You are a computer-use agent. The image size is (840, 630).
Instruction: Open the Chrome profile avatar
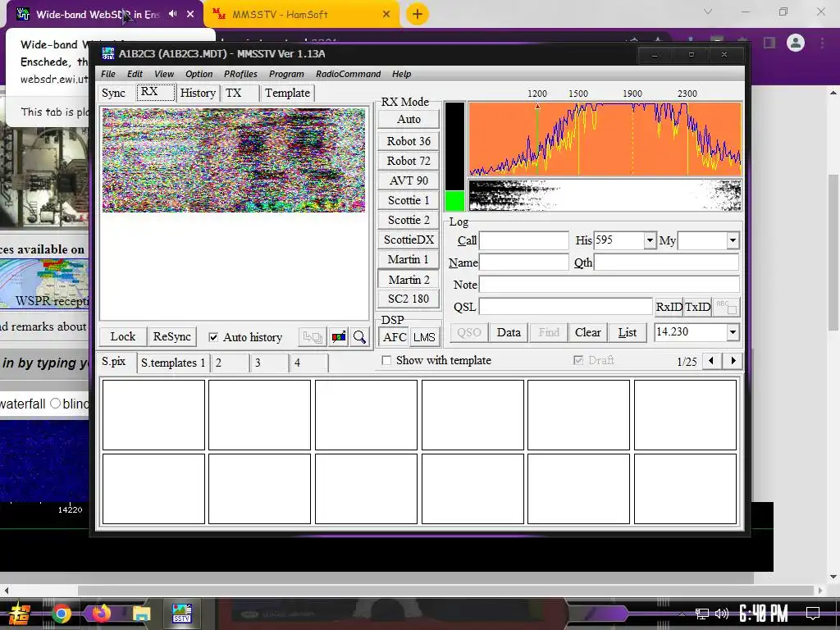coord(796,43)
